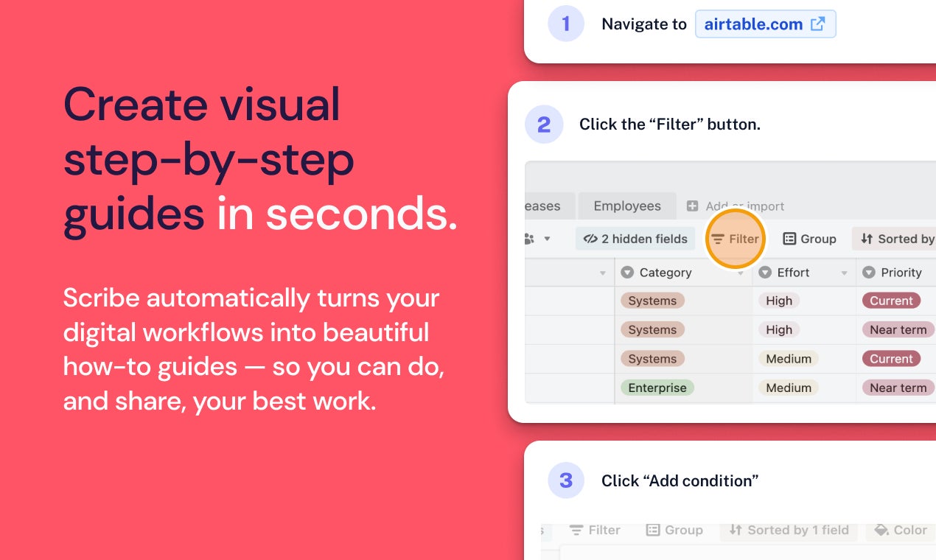Click the faded Filter button in step 3
Viewport: 936px width, 560px height.
pos(594,530)
